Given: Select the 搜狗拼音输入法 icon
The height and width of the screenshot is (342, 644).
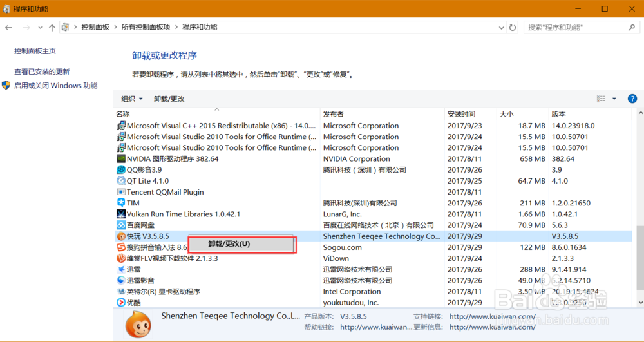Looking at the screenshot, I should [x=121, y=247].
